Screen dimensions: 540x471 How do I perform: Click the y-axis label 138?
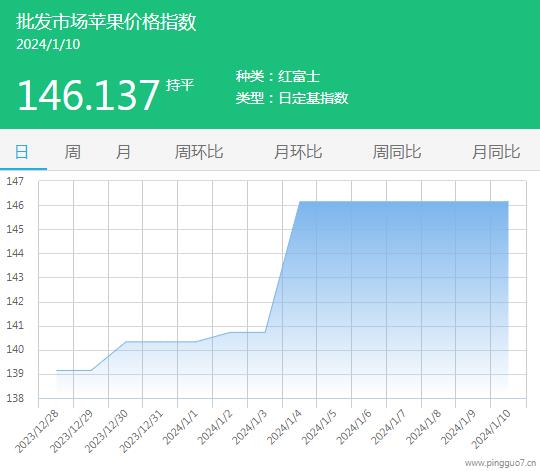point(15,398)
